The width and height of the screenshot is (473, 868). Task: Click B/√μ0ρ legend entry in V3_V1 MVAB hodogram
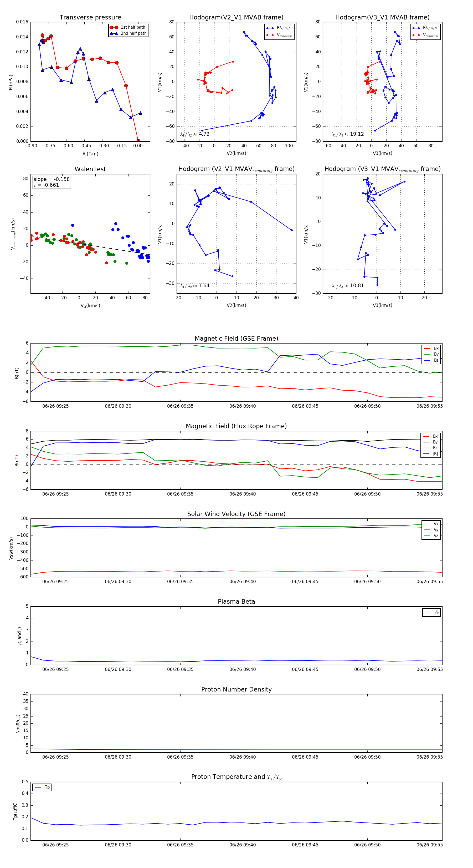point(425,28)
